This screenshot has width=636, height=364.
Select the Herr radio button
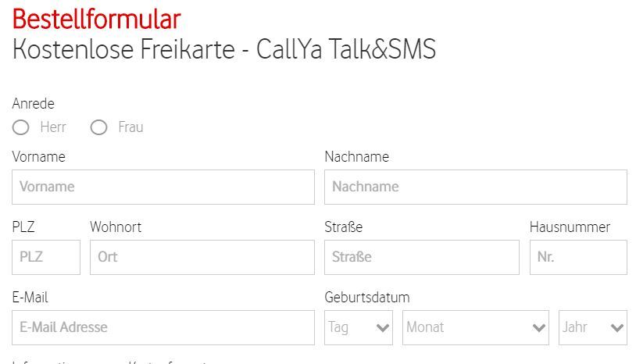point(21,127)
